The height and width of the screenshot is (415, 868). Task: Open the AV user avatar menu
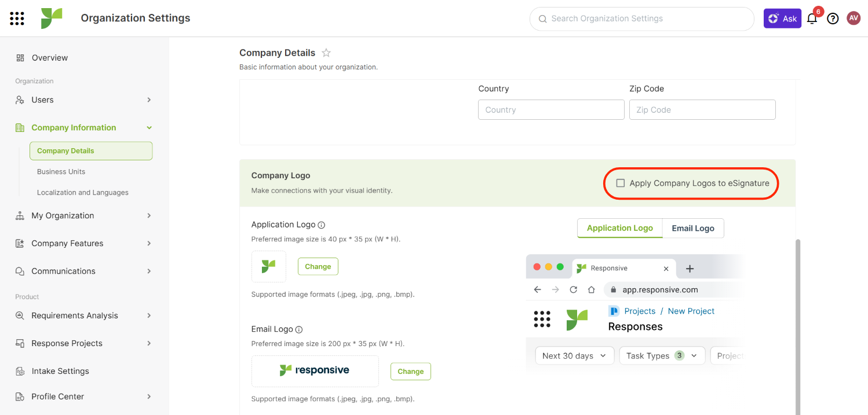click(854, 19)
